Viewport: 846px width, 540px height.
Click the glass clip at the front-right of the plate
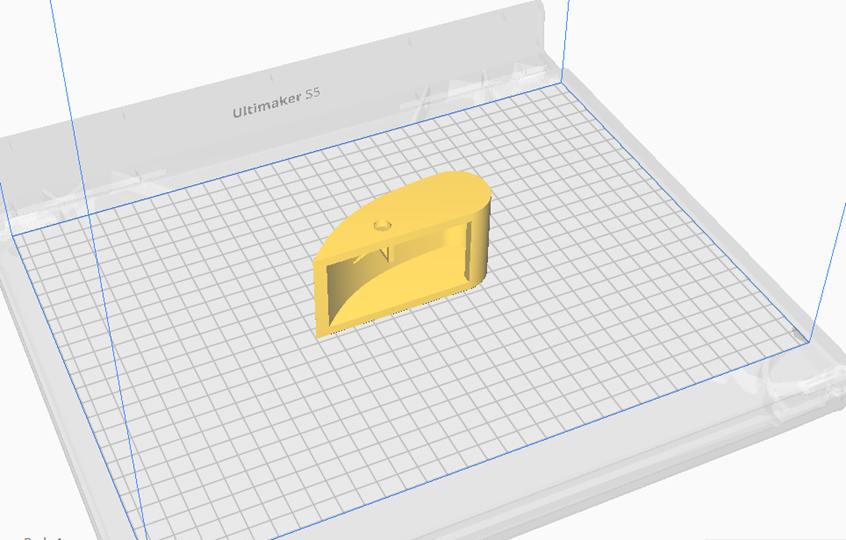[x=795, y=385]
